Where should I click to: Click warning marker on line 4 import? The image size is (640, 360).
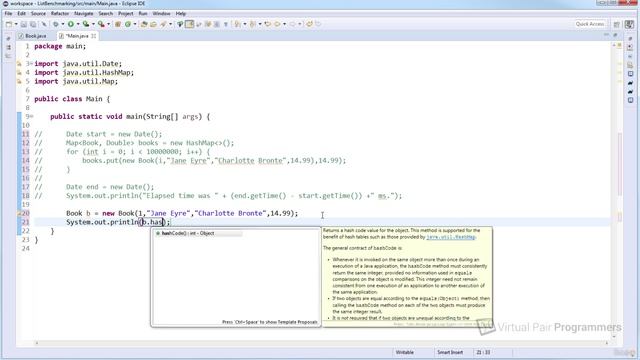[x=19, y=73]
